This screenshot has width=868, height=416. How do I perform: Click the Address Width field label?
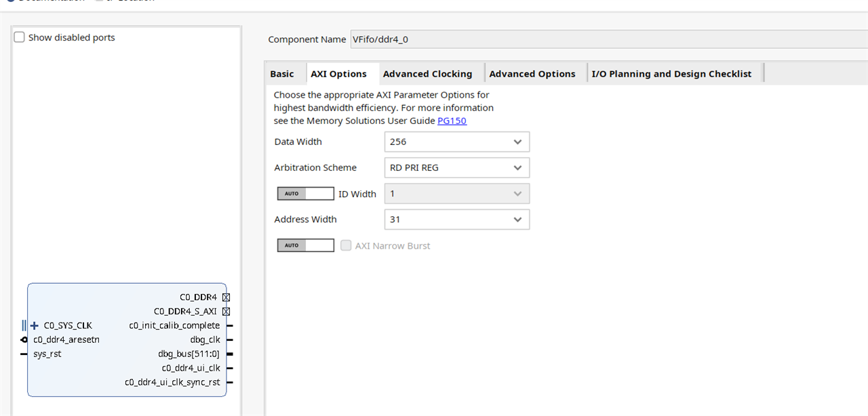pos(305,220)
